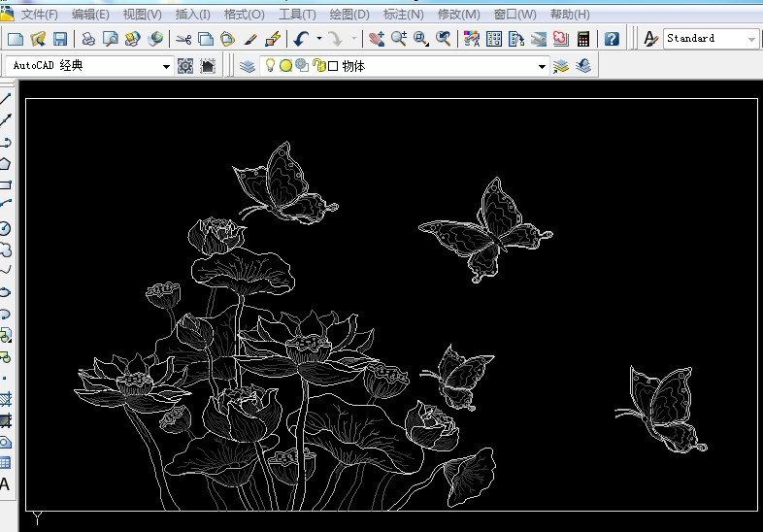
Task: Select the Polygon draw tool
Action: pyautogui.click(x=6, y=163)
